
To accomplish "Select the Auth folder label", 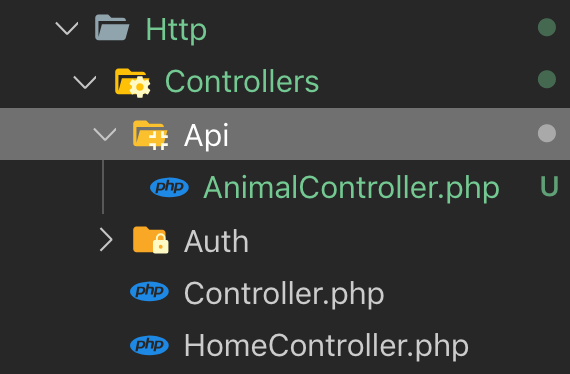I will tap(216, 241).
